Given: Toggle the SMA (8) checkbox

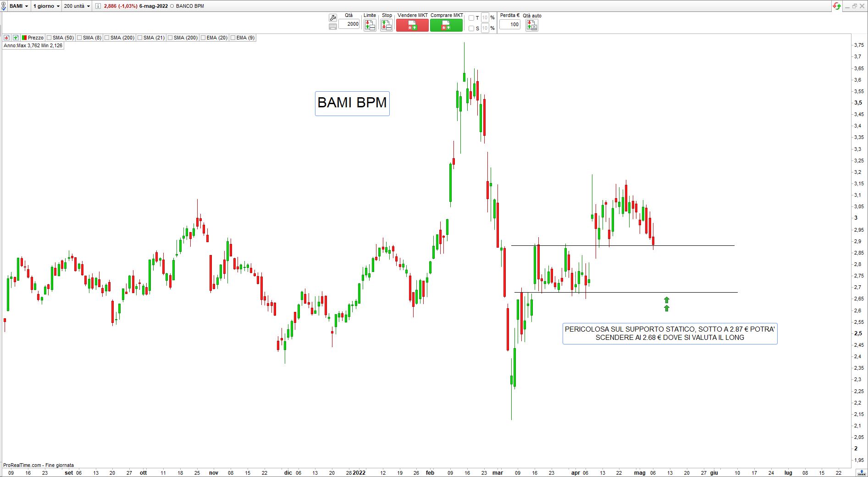Looking at the screenshot, I should [79, 38].
